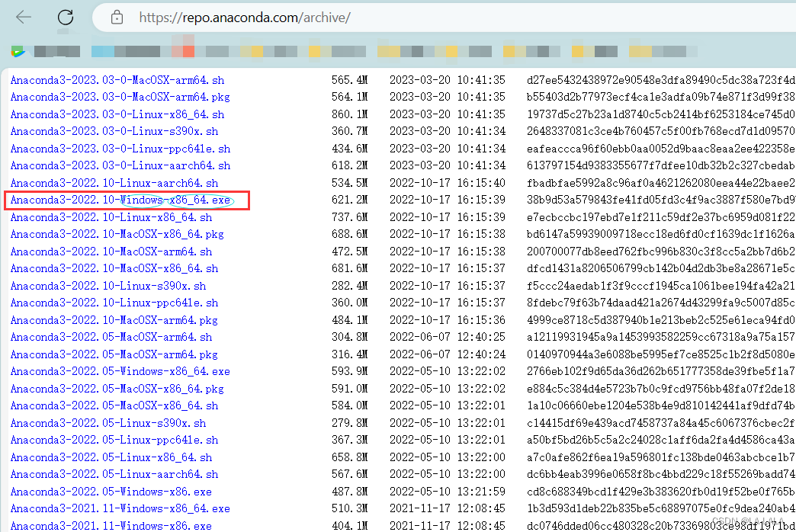Open Anaconda3-2021.11-Windows-x86_64.exe

click(120, 508)
